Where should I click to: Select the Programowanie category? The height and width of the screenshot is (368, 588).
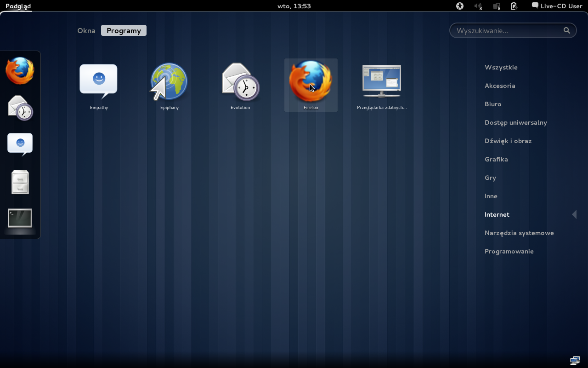tap(509, 251)
